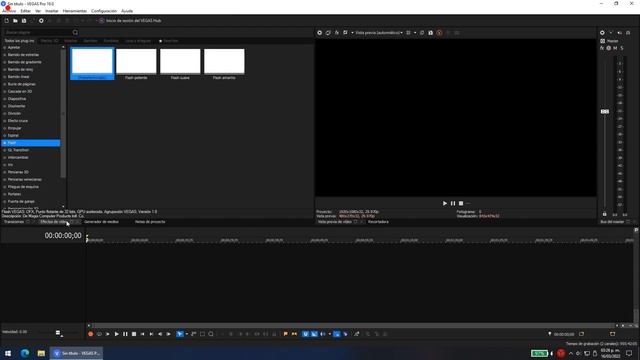Open video preview project properties gear

pos(320,33)
